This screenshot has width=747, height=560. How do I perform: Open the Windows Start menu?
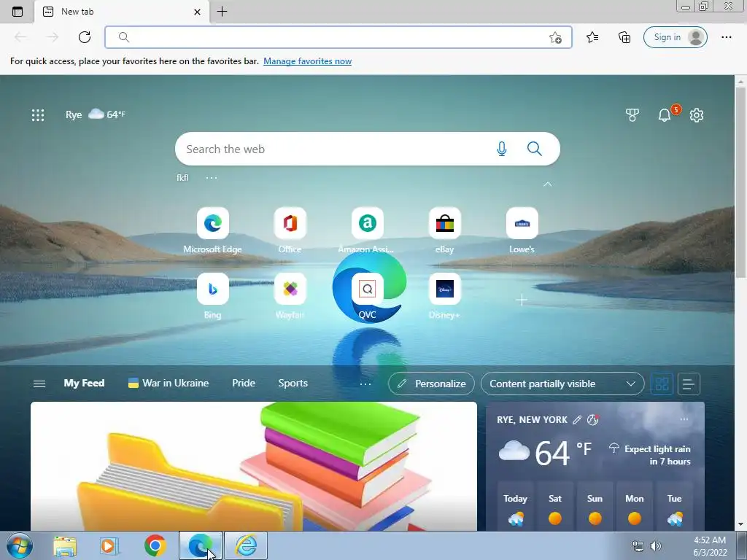tap(20, 545)
